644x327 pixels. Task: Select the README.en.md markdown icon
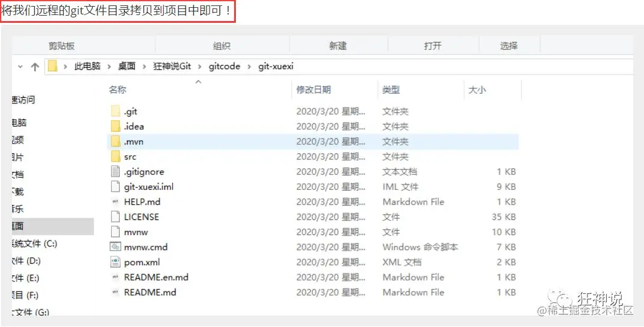click(x=115, y=277)
